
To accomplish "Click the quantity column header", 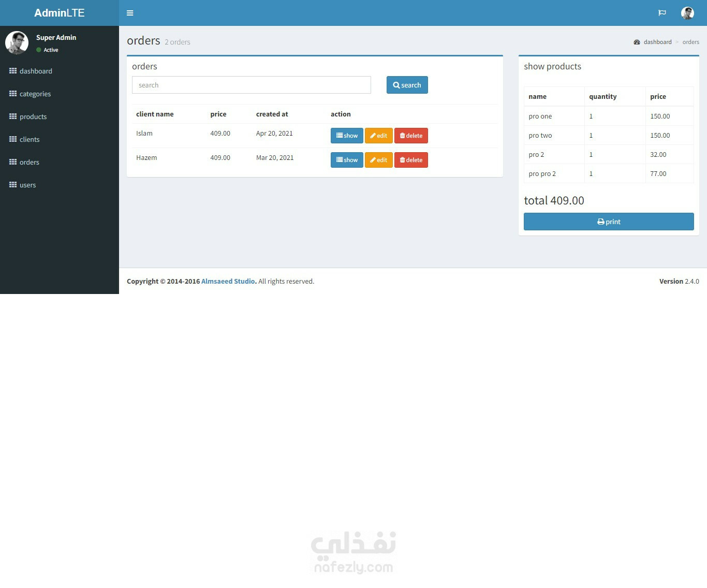I will click(x=603, y=96).
